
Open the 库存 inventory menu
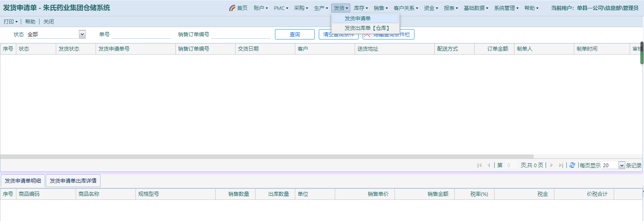[x=360, y=8]
